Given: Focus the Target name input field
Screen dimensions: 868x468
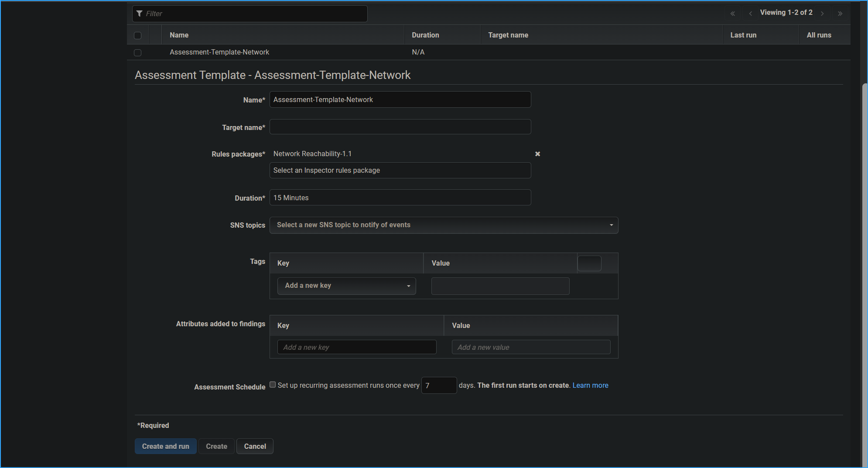Looking at the screenshot, I should (x=400, y=127).
